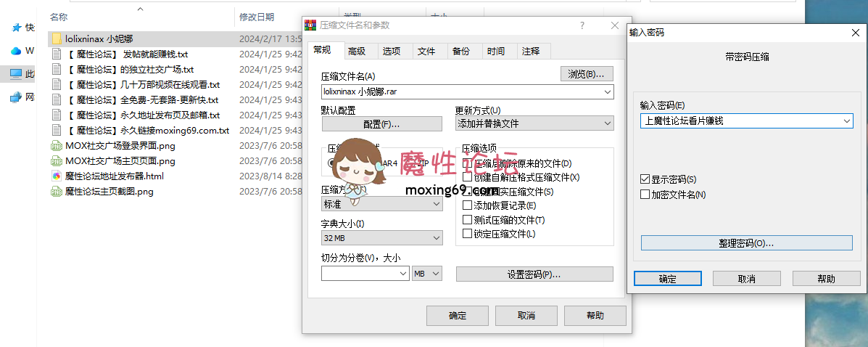
Task: Select the lolixninax 小妮娜 folder name
Action: click(99, 38)
